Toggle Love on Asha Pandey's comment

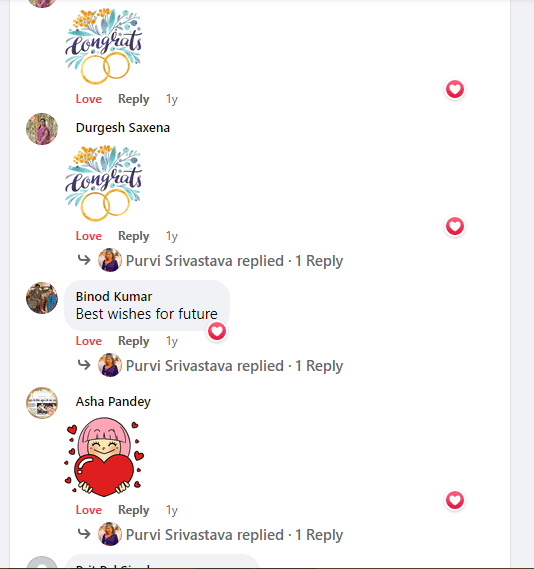click(x=89, y=510)
